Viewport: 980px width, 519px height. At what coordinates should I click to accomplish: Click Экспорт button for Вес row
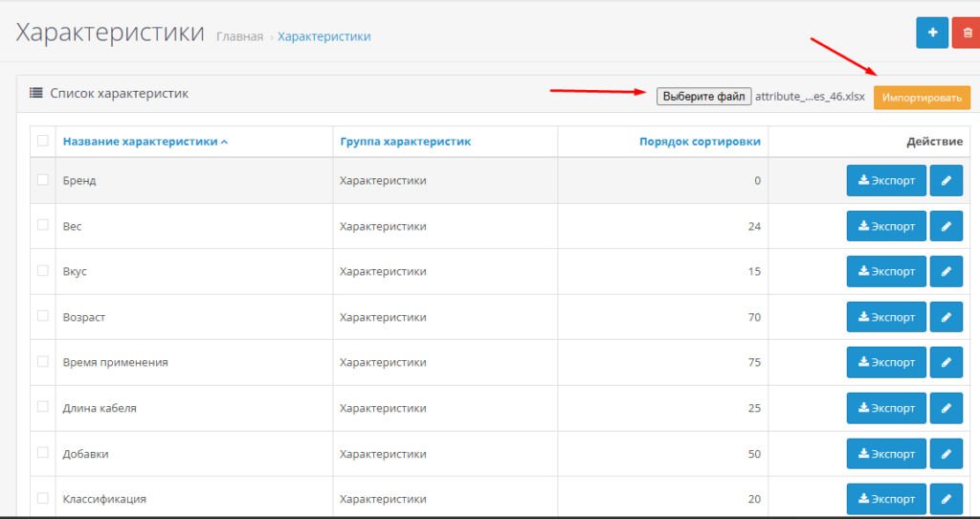coord(886,226)
